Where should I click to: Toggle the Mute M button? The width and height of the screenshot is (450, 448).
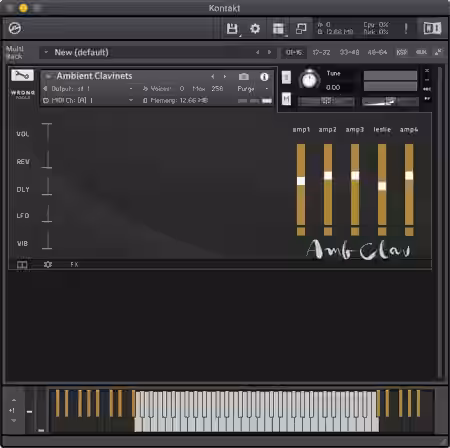(286, 99)
